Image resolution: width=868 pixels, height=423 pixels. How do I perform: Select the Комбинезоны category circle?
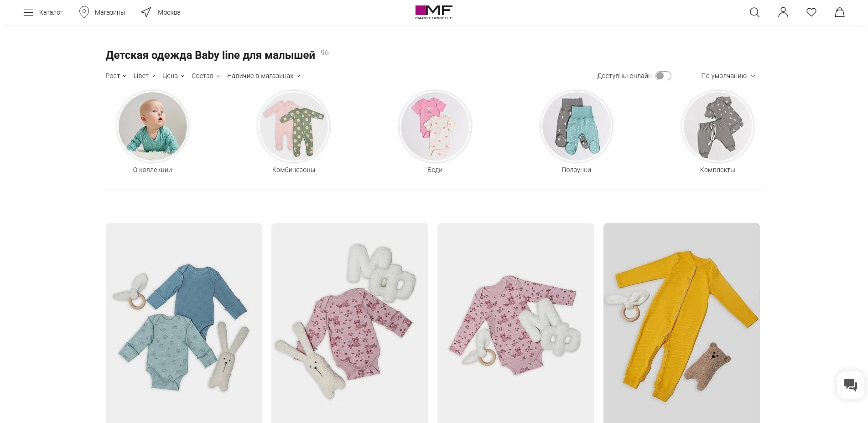point(294,126)
